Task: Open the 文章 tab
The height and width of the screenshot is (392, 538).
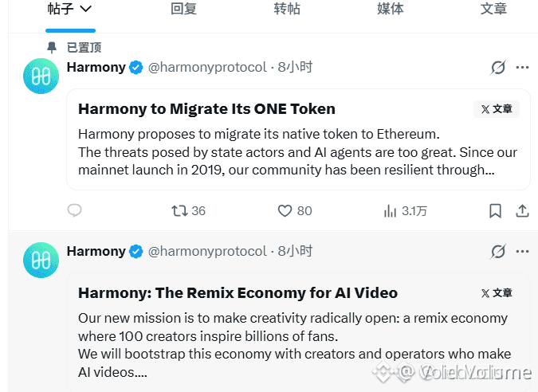Action: (x=493, y=9)
